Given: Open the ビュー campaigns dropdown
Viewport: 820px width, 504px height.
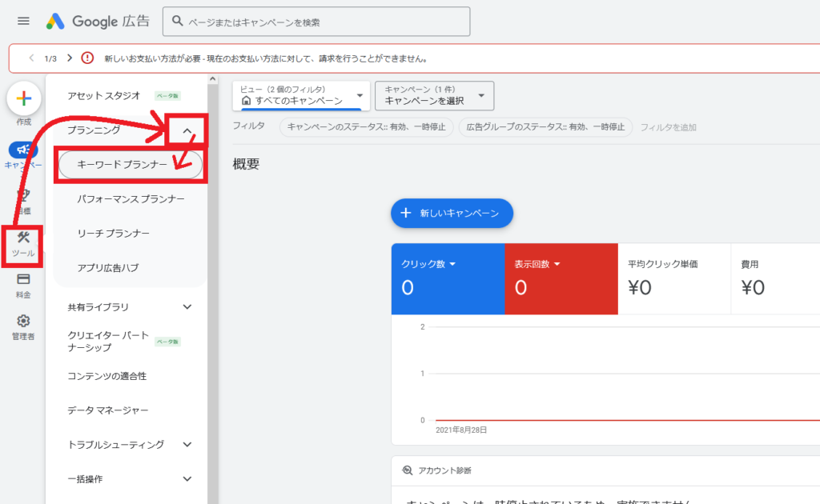Looking at the screenshot, I should tap(302, 95).
